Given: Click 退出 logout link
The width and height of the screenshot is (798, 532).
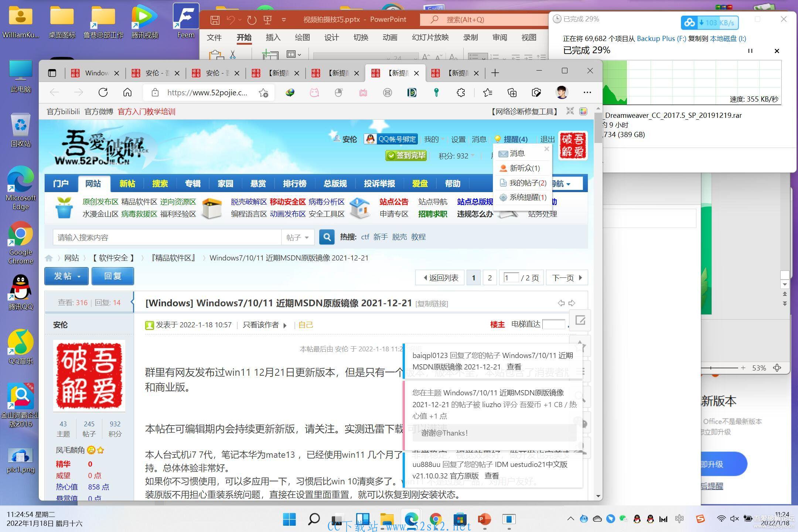Looking at the screenshot, I should [x=547, y=139].
